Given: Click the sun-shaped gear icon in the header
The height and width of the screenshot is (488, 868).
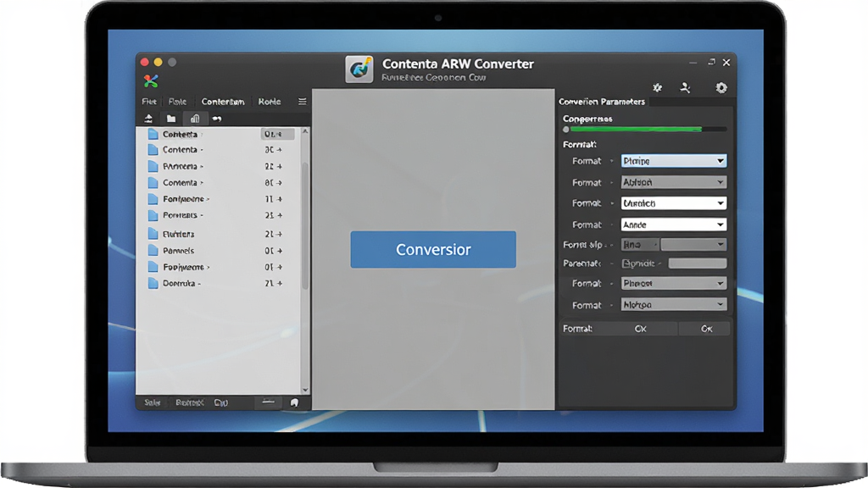Looking at the screenshot, I should 657,87.
